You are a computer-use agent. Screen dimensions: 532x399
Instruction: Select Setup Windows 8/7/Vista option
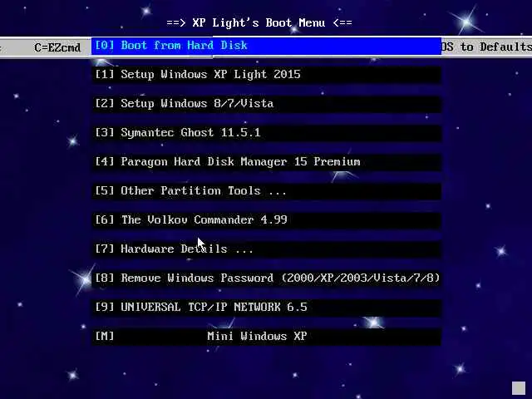[x=266, y=104]
